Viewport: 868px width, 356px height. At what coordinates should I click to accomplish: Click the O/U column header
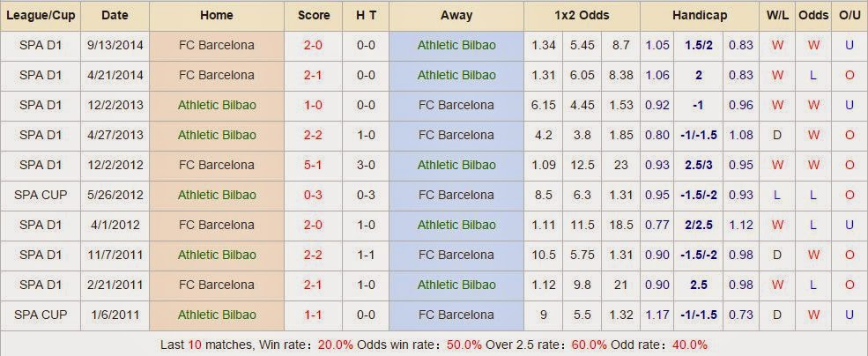[849, 16]
